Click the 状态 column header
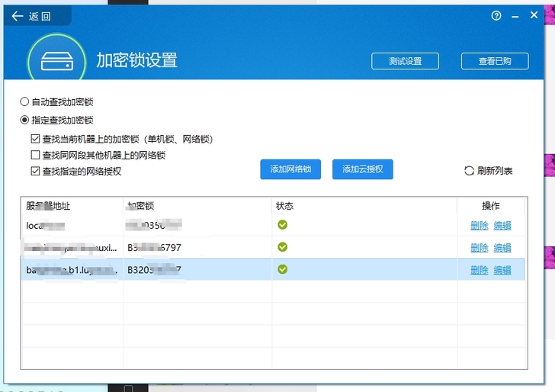The width and height of the screenshot is (555, 392). [364, 206]
